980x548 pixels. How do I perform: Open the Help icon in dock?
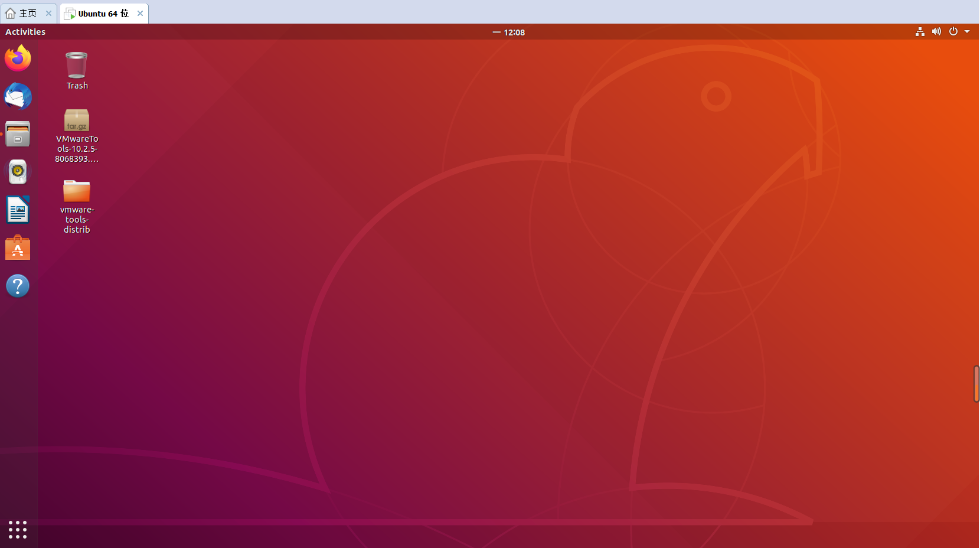click(18, 286)
